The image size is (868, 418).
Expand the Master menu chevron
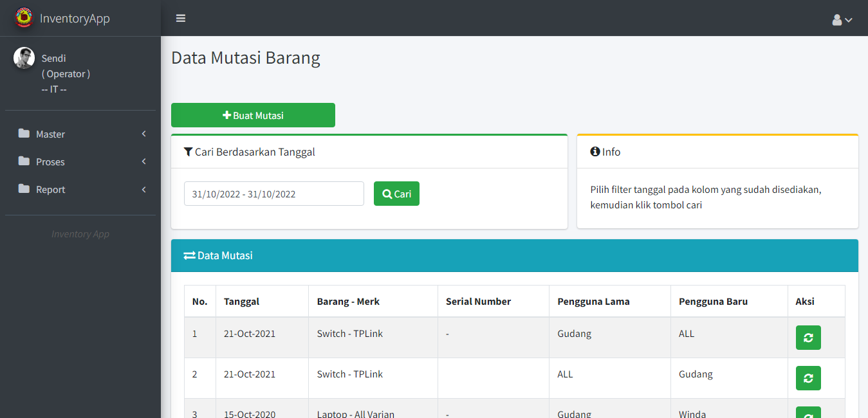pyautogui.click(x=144, y=134)
